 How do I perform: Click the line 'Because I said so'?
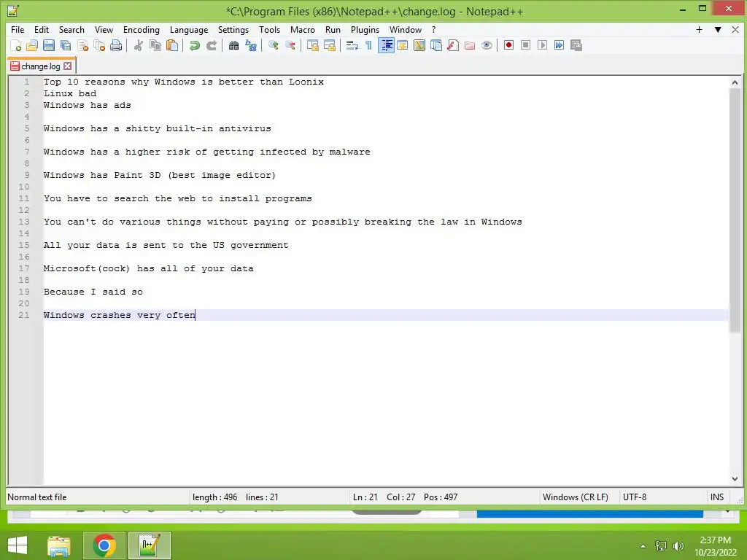coord(93,292)
